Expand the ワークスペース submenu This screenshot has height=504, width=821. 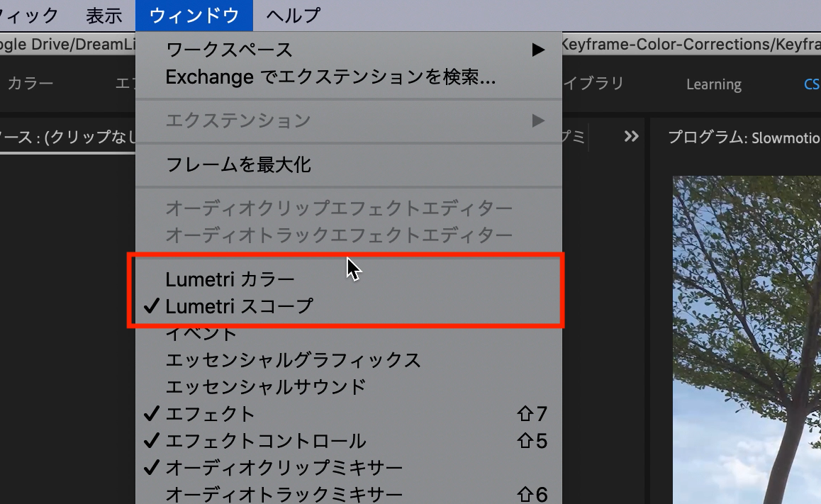(349, 50)
